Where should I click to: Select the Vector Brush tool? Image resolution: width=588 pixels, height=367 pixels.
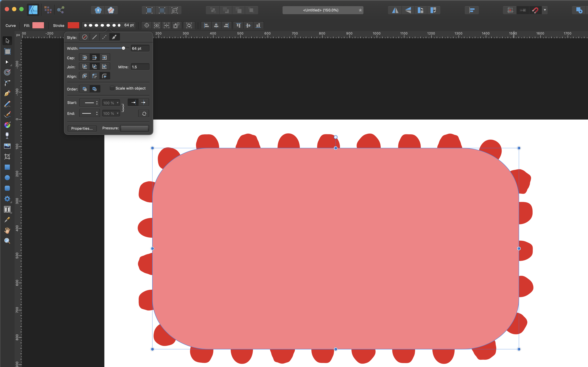(x=7, y=114)
